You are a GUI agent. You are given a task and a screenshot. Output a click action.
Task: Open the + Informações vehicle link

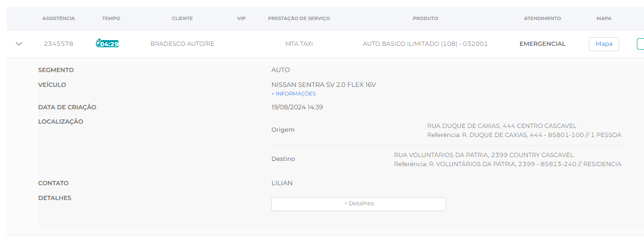[x=294, y=94]
